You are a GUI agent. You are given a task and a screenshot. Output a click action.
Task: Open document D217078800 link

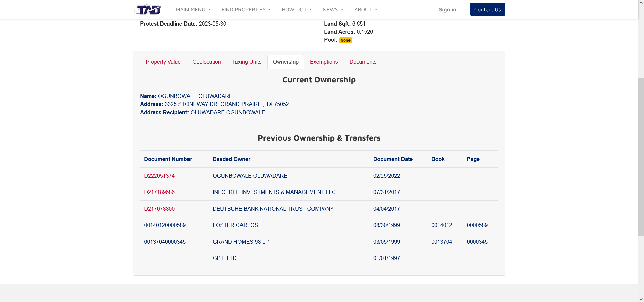(159, 209)
